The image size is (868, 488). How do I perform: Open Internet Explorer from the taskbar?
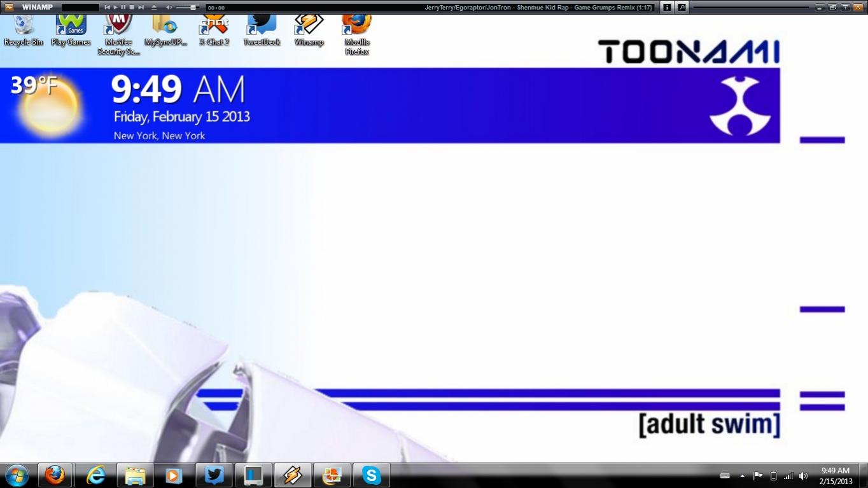pos(96,475)
